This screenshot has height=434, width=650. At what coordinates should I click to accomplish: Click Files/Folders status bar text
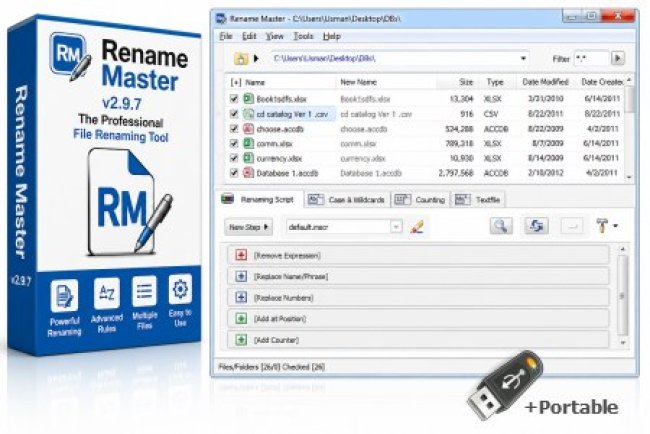(272, 367)
